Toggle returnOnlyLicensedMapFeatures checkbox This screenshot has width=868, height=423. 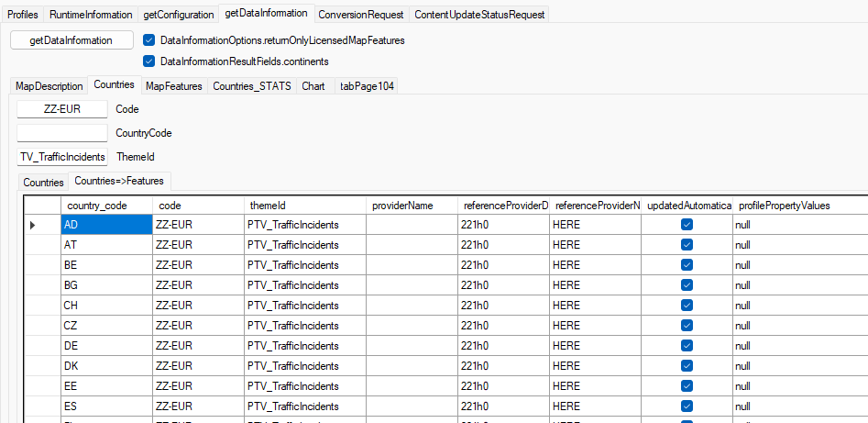[x=150, y=40]
